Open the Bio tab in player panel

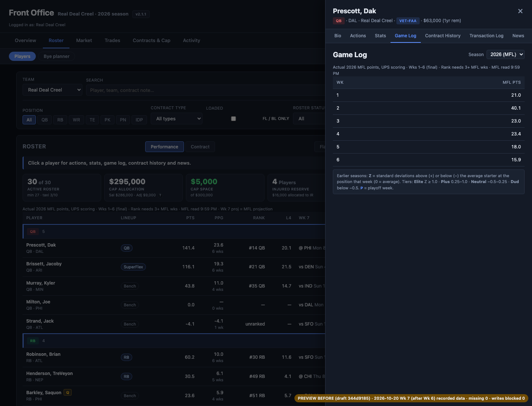338,36
